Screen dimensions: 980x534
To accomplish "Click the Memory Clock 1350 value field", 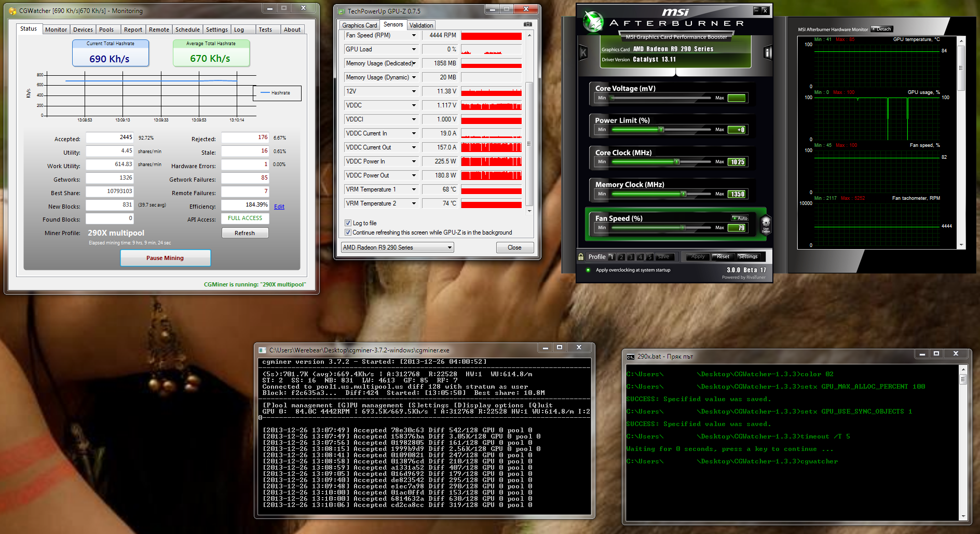I will (x=737, y=194).
